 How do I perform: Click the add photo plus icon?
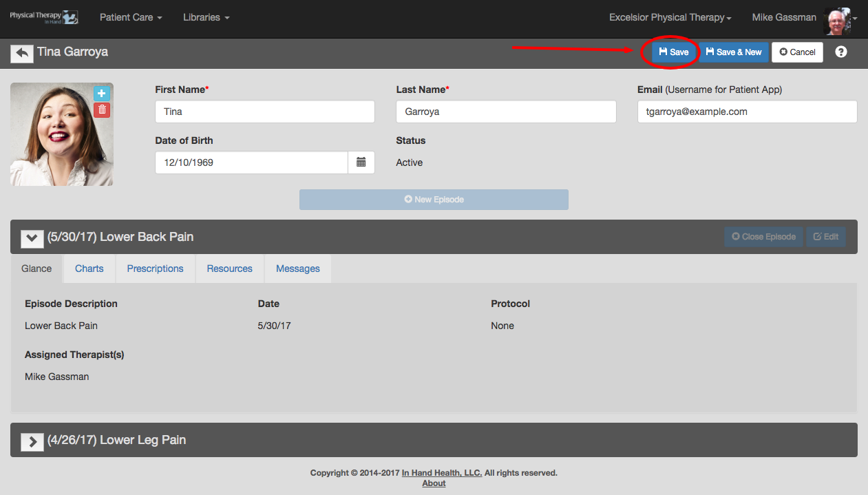coord(101,93)
